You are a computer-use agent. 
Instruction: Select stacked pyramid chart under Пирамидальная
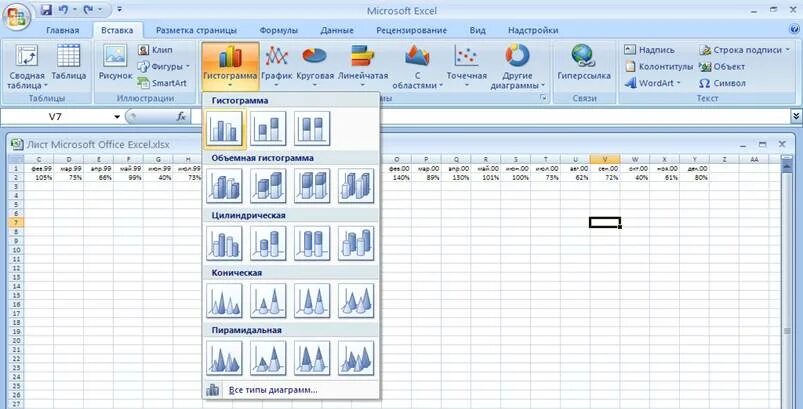coord(268,358)
